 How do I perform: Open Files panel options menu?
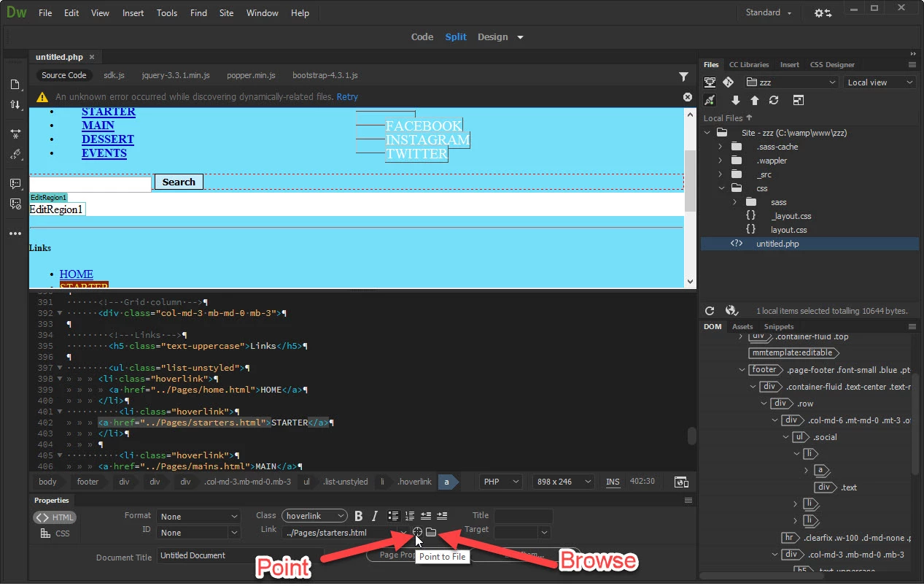(x=912, y=64)
